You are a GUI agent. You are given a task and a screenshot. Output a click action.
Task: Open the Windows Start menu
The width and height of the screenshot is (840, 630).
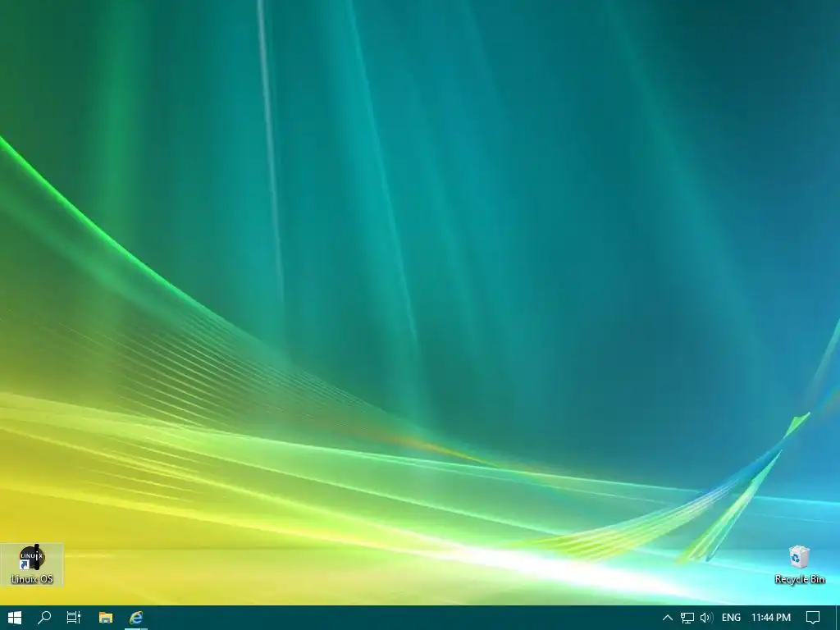(x=15, y=618)
